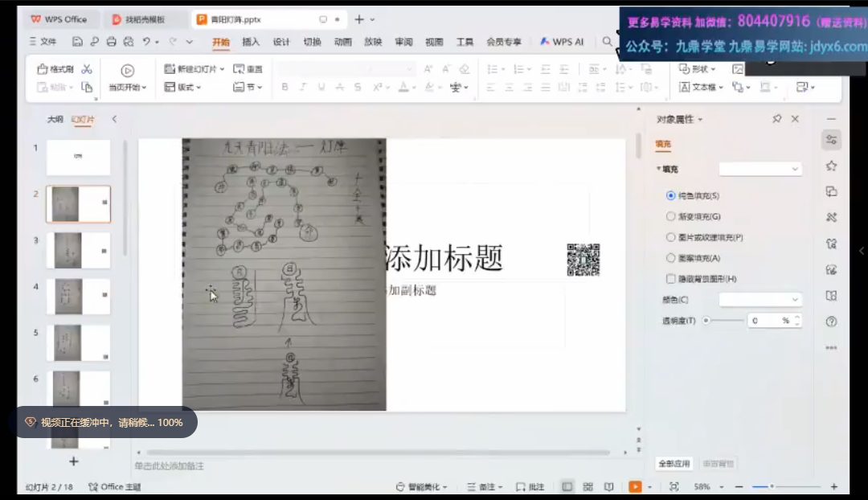The width and height of the screenshot is (868, 500).
Task: Pin the 对象属性 panel
Action: [x=776, y=119]
